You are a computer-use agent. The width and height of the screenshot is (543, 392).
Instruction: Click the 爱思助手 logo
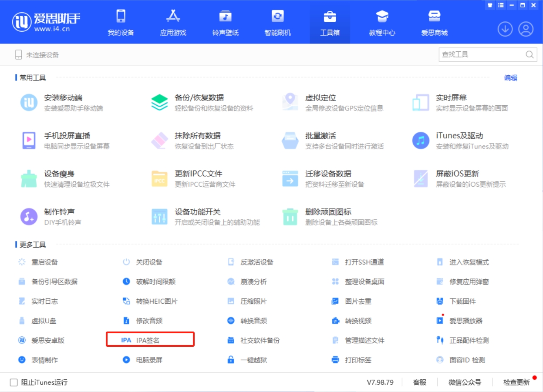point(47,22)
